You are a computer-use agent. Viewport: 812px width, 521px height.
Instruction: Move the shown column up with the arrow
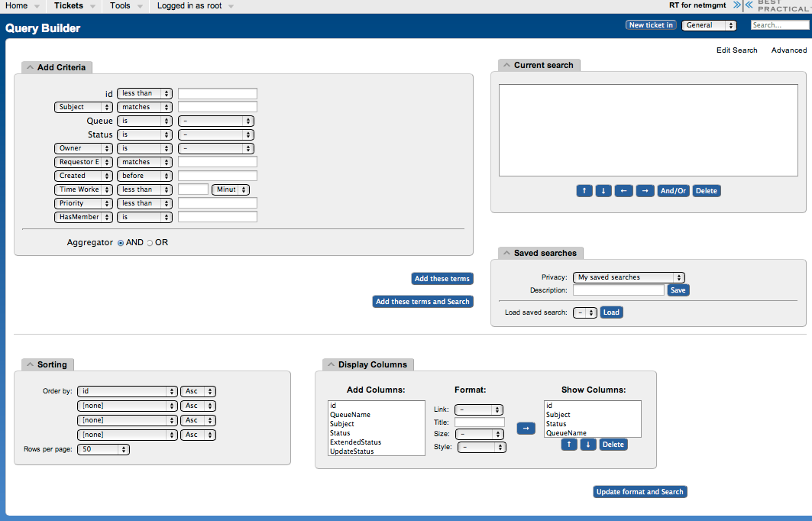click(568, 445)
